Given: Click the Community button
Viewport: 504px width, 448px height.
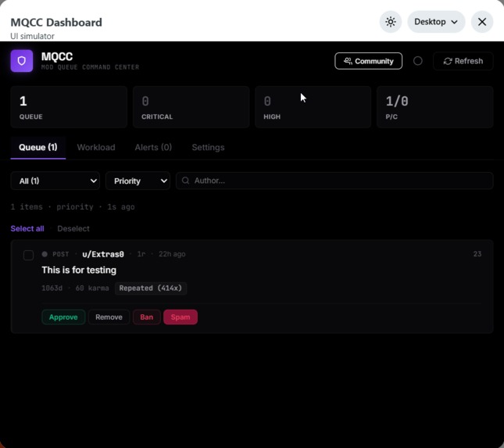Looking at the screenshot, I should 368,61.
